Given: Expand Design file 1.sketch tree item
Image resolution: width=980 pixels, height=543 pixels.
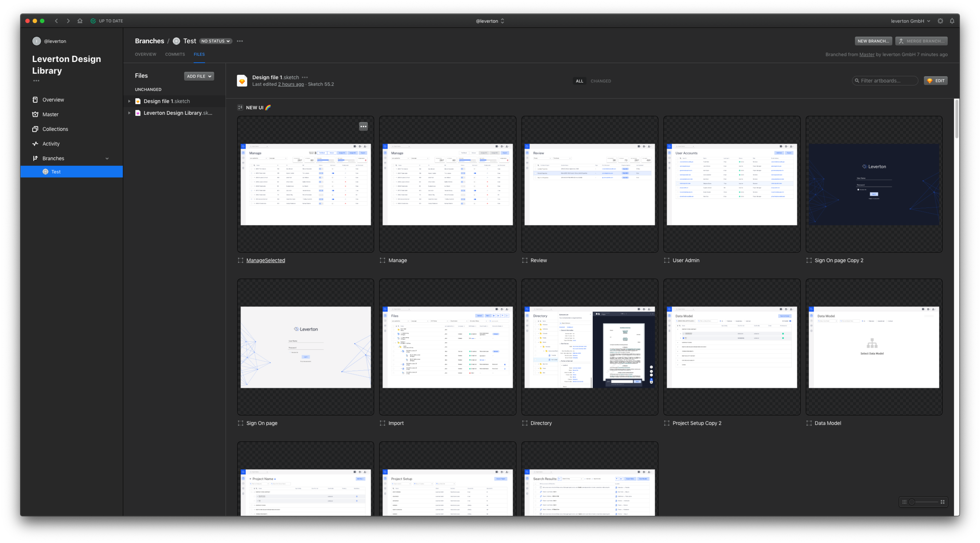Looking at the screenshot, I should pyautogui.click(x=129, y=101).
